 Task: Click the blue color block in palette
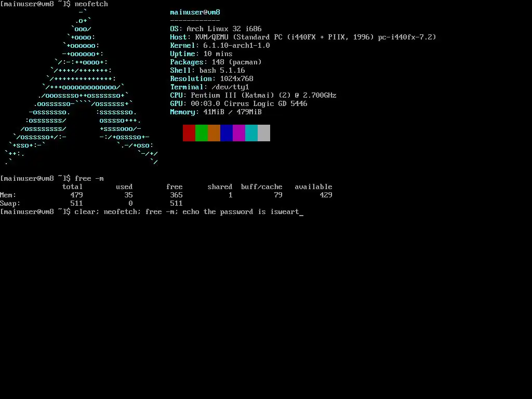pyautogui.click(x=227, y=133)
